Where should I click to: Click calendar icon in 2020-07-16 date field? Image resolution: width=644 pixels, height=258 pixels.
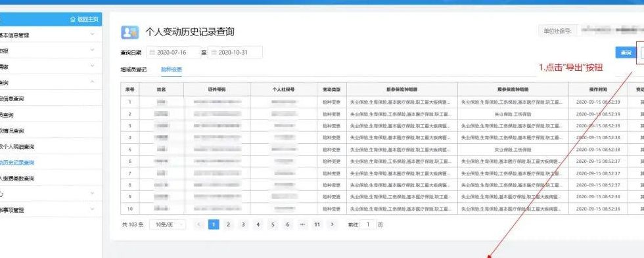tap(152, 53)
